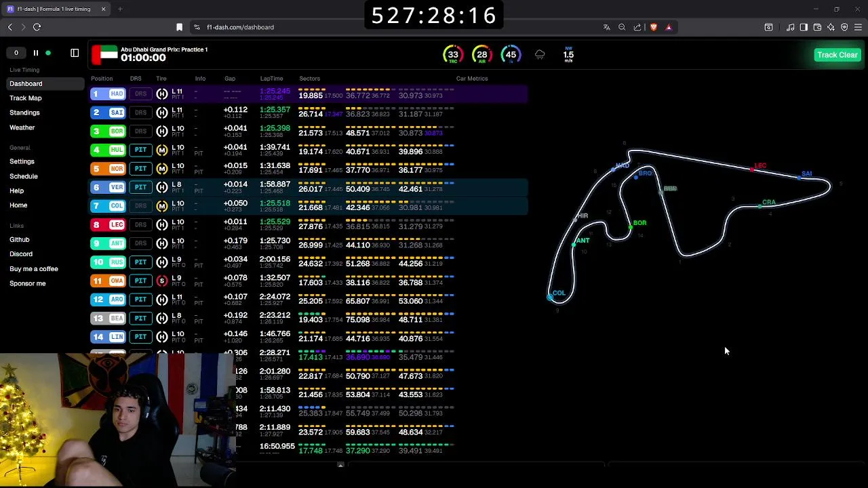The image size is (868, 488).
Task: Open Help in the sidebar
Action: tap(16, 191)
